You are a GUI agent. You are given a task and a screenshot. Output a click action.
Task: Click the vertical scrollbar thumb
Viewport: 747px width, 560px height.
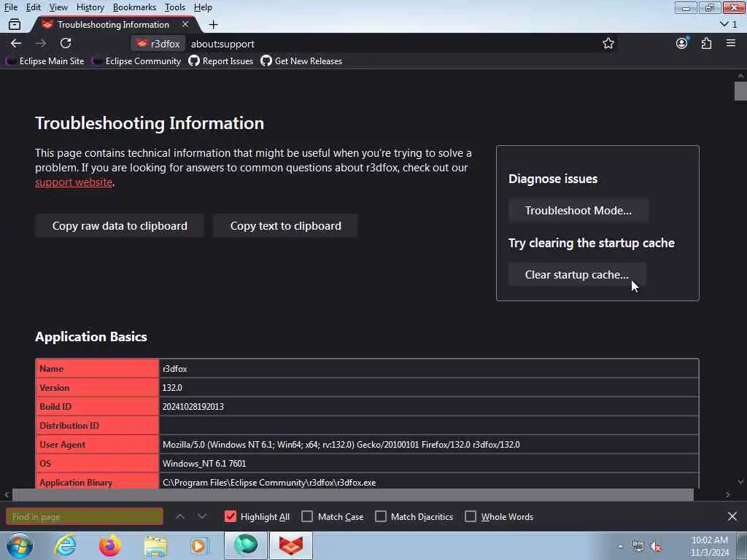tap(740, 91)
